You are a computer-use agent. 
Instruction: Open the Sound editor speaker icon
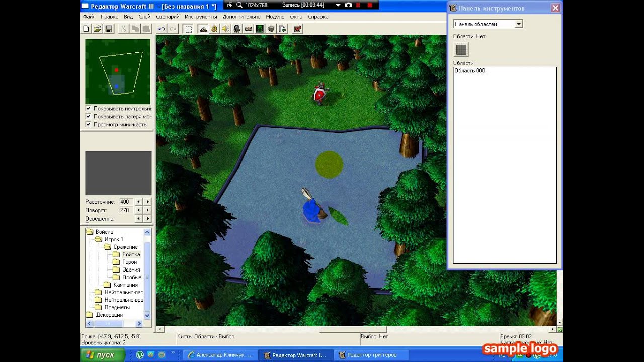(x=225, y=29)
